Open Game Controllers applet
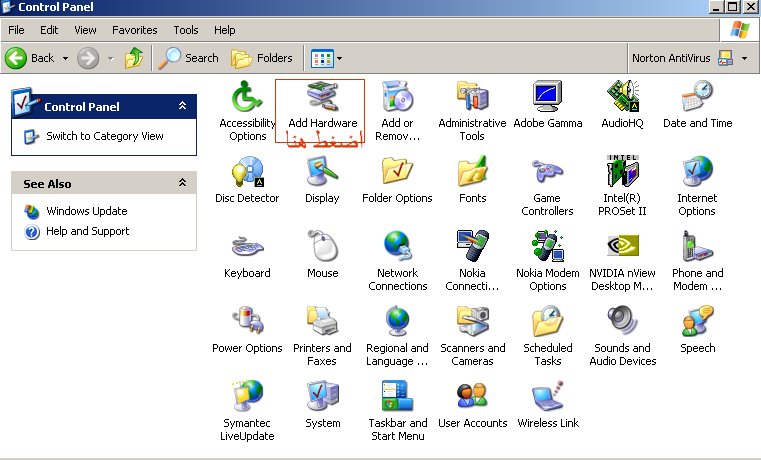 tap(547, 186)
